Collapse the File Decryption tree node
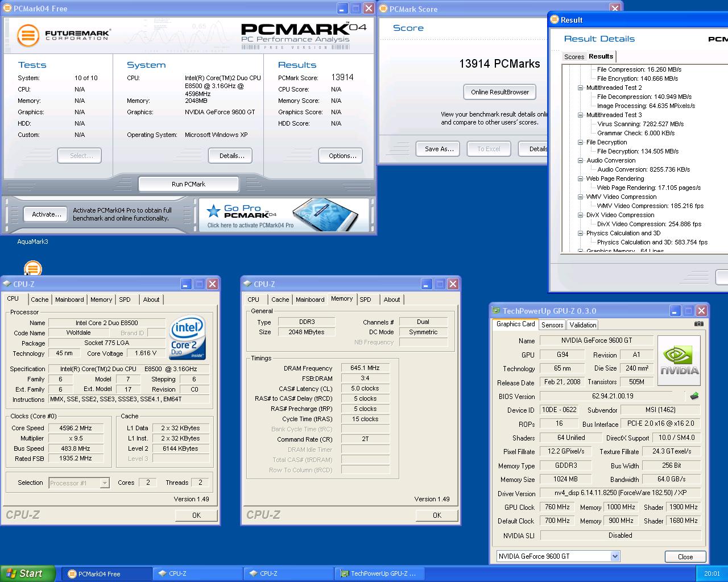 point(581,142)
